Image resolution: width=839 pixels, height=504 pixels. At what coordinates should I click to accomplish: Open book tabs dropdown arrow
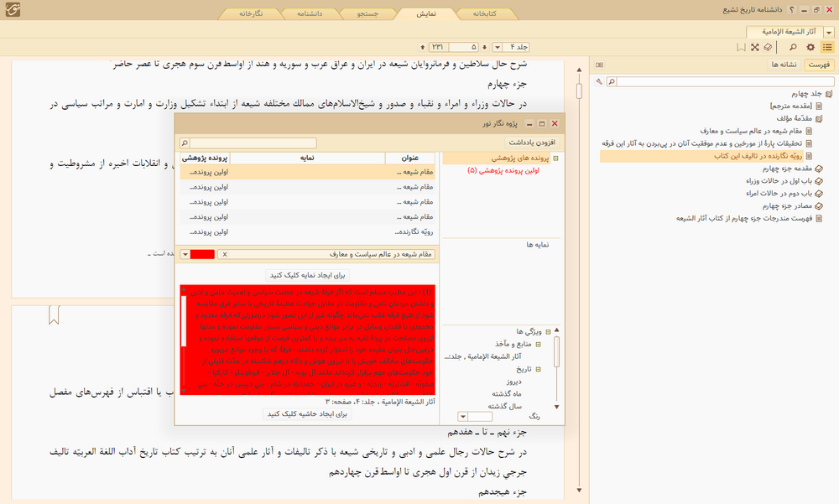pos(829,33)
